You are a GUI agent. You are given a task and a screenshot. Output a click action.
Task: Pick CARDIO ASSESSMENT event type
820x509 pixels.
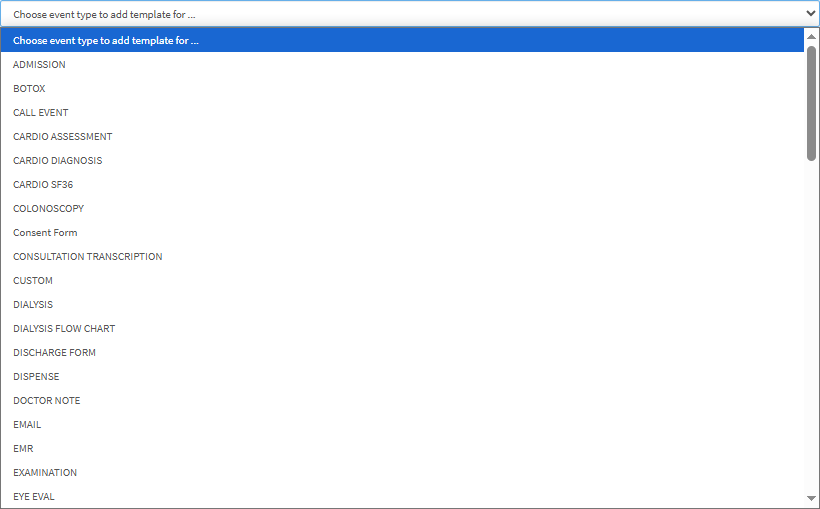click(x=402, y=137)
